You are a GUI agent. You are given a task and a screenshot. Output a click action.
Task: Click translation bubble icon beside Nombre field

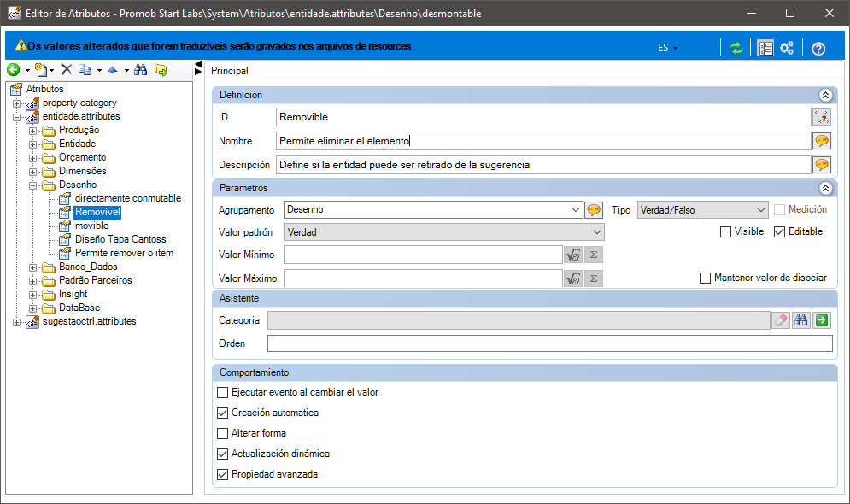(x=822, y=141)
